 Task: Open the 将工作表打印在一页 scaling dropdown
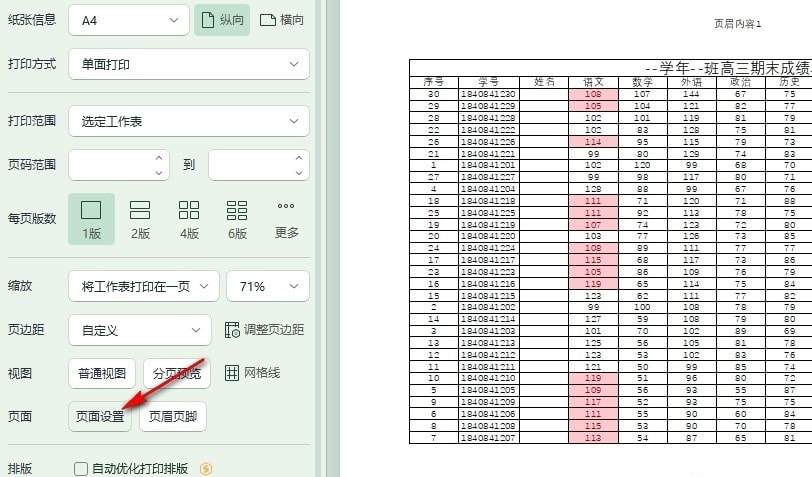tap(144, 286)
